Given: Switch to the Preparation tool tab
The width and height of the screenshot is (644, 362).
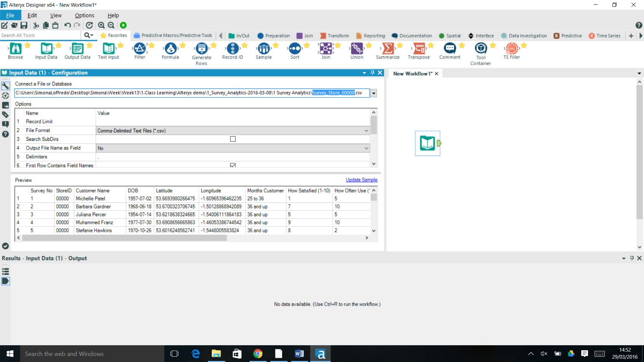Looking at the screenshot, I should 273,36.
